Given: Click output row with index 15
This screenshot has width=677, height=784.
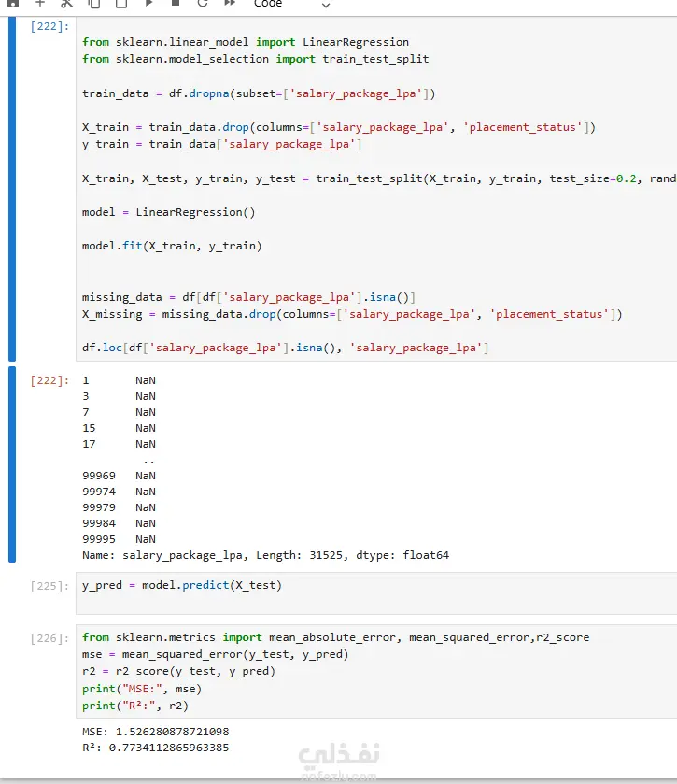Looking at the screenshot, I should 119,428.
